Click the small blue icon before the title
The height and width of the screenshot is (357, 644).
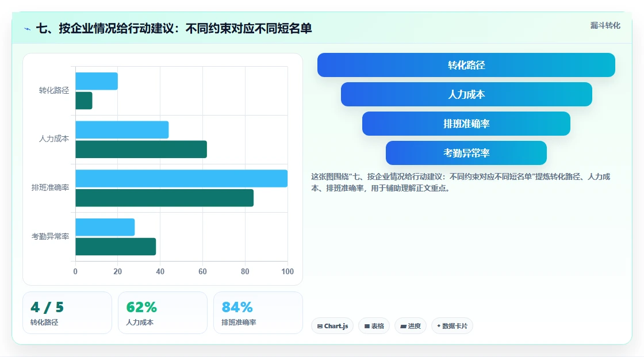[27, 29]
